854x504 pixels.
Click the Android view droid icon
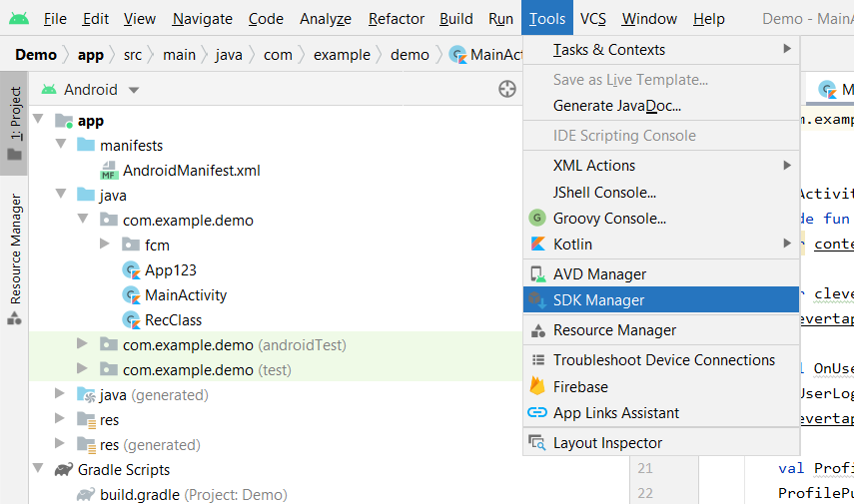pyautogui.click(x=49, y=89)
